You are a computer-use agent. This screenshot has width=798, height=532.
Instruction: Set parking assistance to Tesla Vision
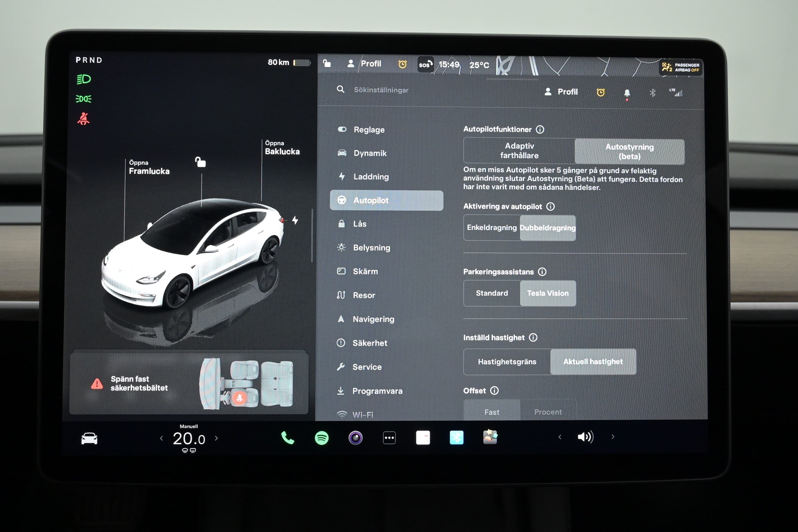548,294
